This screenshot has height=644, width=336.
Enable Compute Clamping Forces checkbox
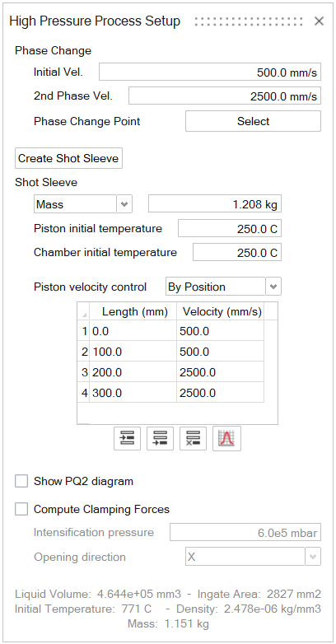click(21, 509)
